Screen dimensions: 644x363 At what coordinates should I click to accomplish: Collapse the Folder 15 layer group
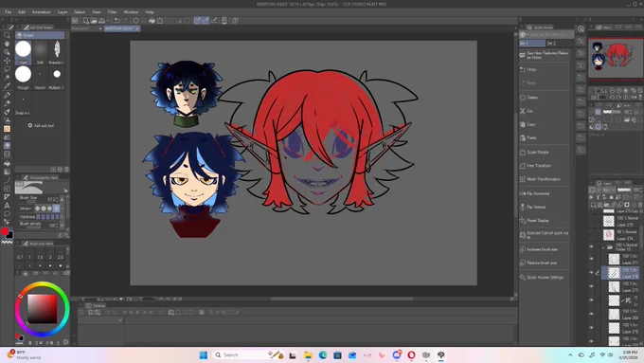coord(603,247)
